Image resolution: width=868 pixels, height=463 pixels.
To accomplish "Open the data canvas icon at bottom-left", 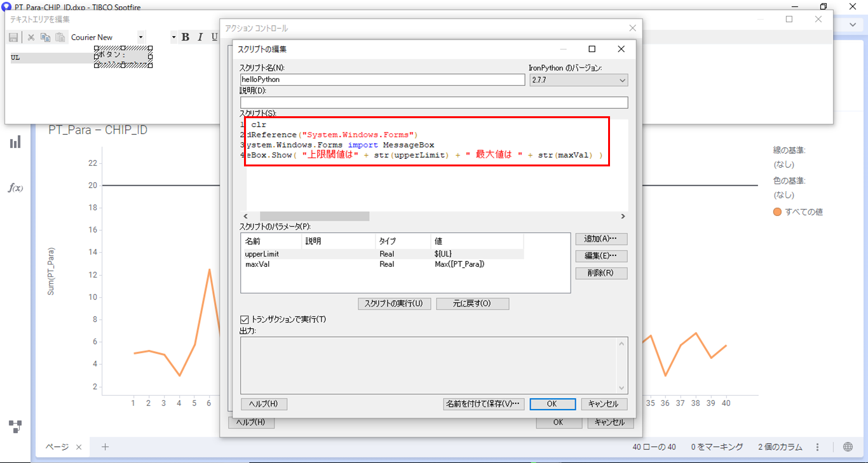I will 15,426.
